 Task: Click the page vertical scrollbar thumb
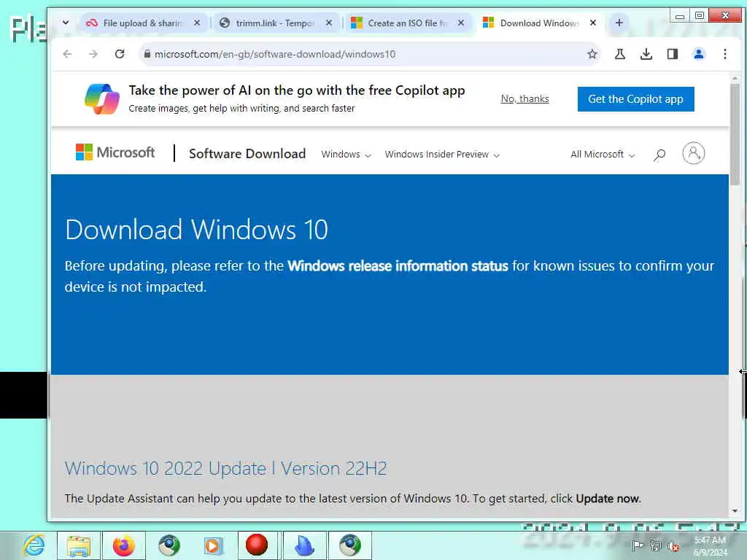(x=735, y=135)
